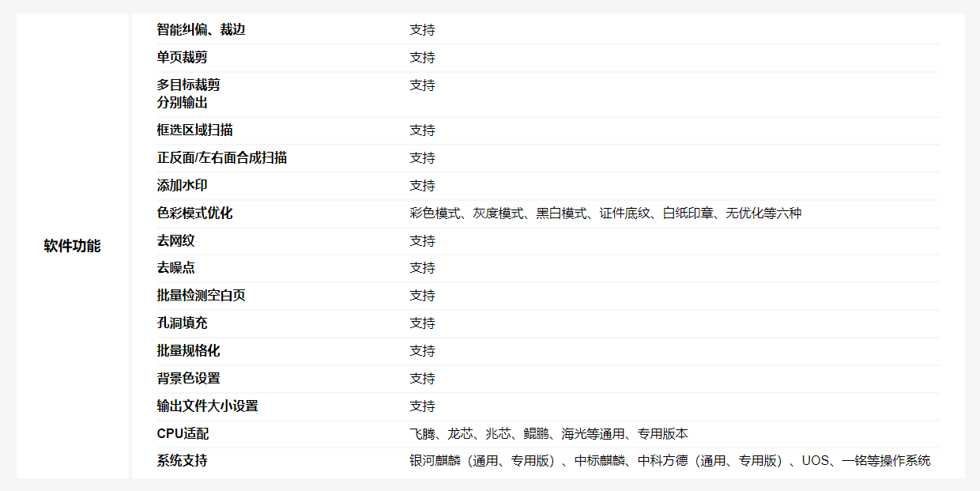This screenshot has width=980, height=491.
Task: Click the 添加水印 row label
Action: 182,186
